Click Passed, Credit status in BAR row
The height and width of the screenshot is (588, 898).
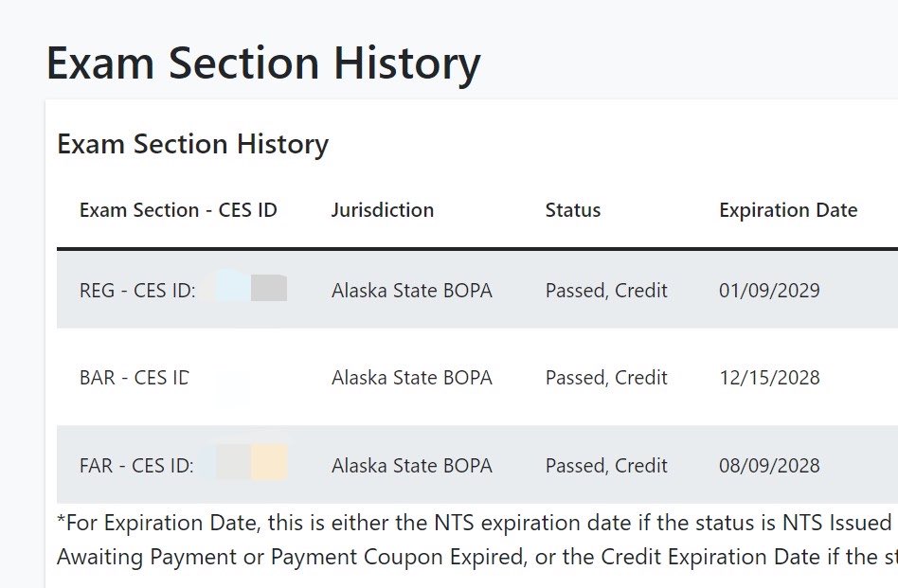[x=606, y=377]
